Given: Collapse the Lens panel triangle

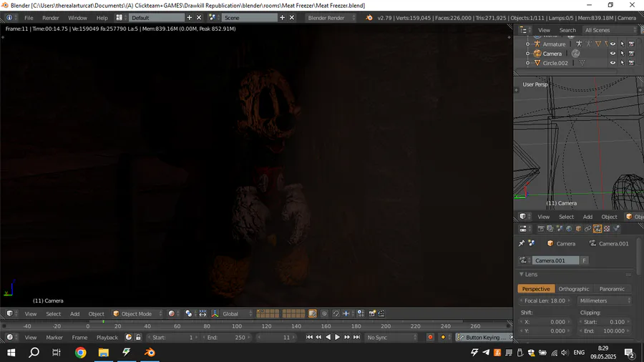Looking at the screenshot, I should (x=521, y=274).
